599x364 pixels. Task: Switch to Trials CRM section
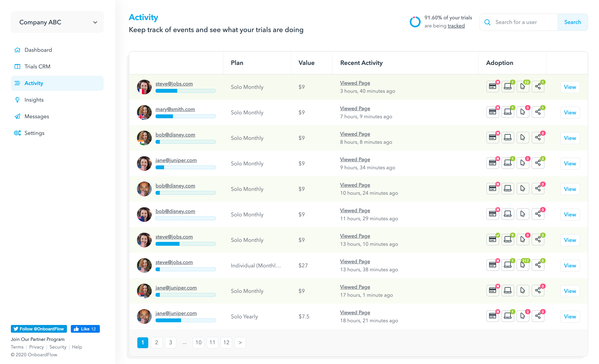click(37, 66)
